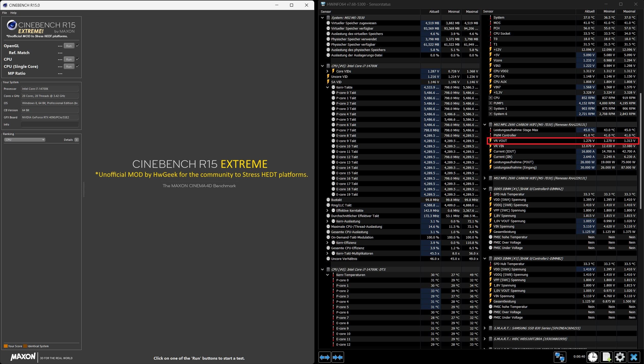Image resolution: width=644 pixels, height=364 pixels.
Task: Open HWiNFO sensor settings gear icon
Action: point(620,357)
